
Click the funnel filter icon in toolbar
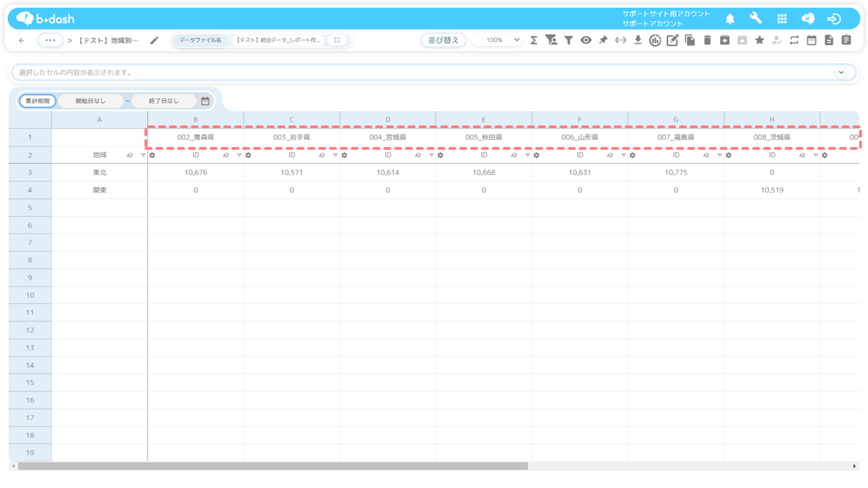click(568, 41)
